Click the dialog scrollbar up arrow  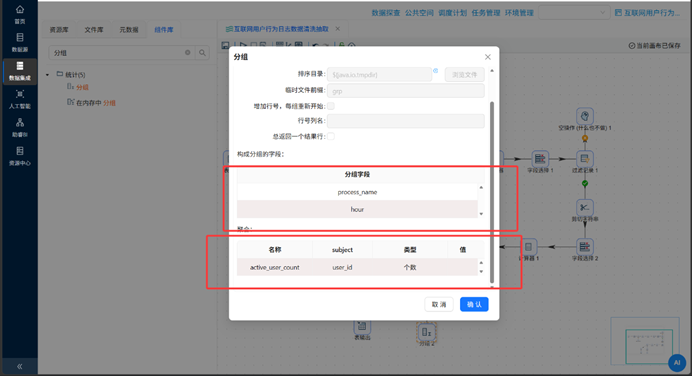(492, 71)
